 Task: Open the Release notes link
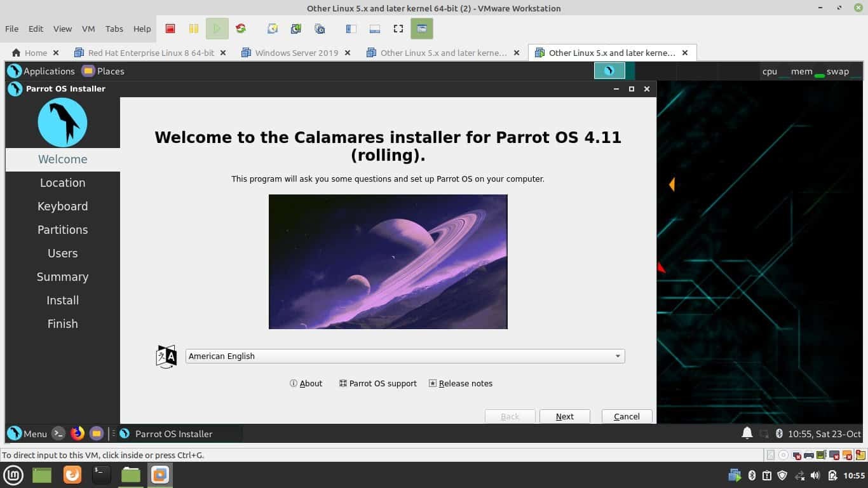[461, 383]
